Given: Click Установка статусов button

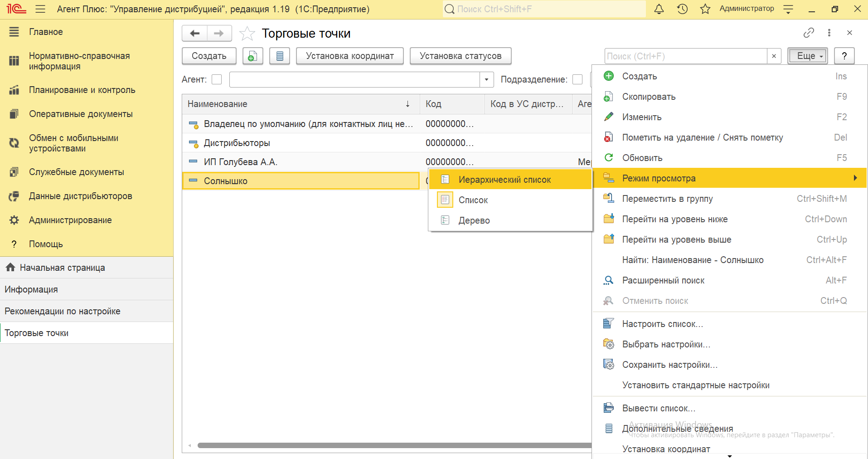Looking at the screenshot, I should click(x=461, y=56).
